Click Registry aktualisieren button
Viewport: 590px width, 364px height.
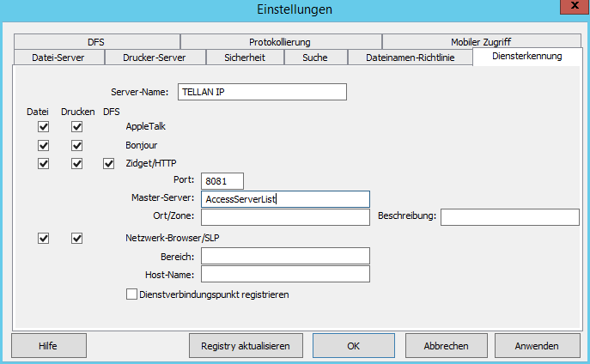[246, 346]
